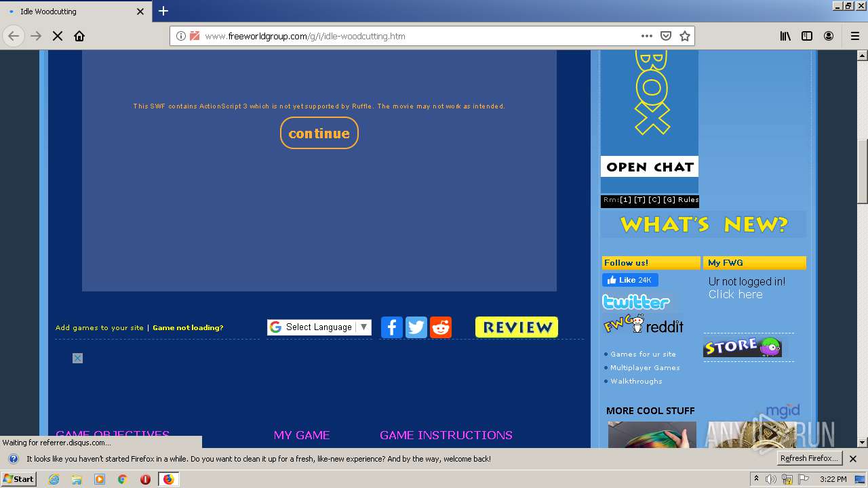Bookmark this page with the star
The image size is (868, 488).
pos(685,36)
